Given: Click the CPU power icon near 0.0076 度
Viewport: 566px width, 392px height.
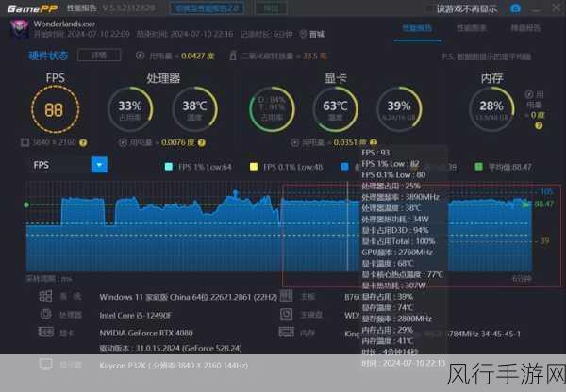Looking at the screenshot, I should pyautogui.click(x=123, y=143).
